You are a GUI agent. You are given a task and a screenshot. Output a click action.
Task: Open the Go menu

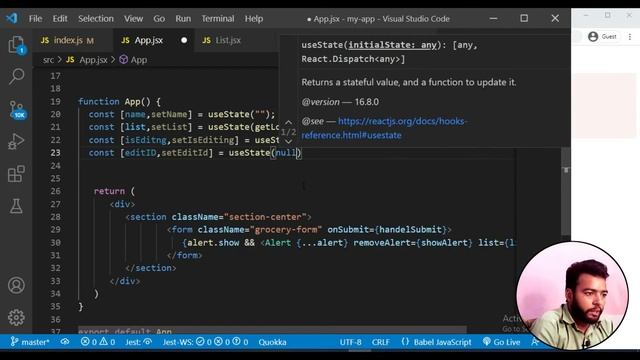159,19
